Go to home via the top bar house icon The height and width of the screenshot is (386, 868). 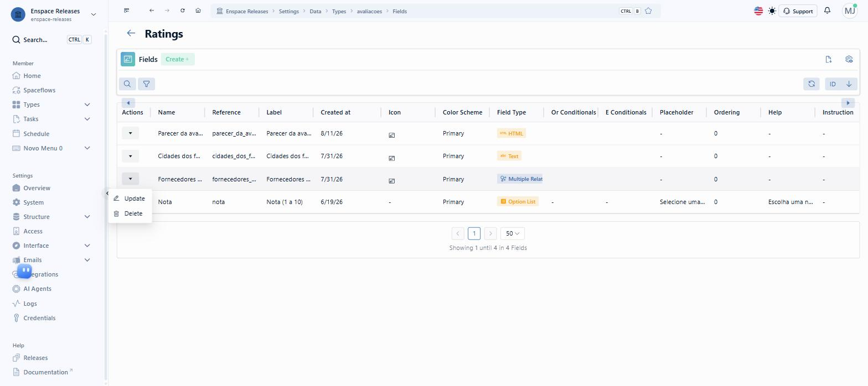pos(198,11)
